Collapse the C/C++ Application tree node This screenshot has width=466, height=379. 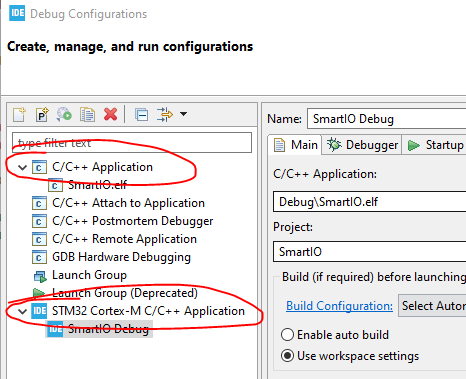(22, 167)
